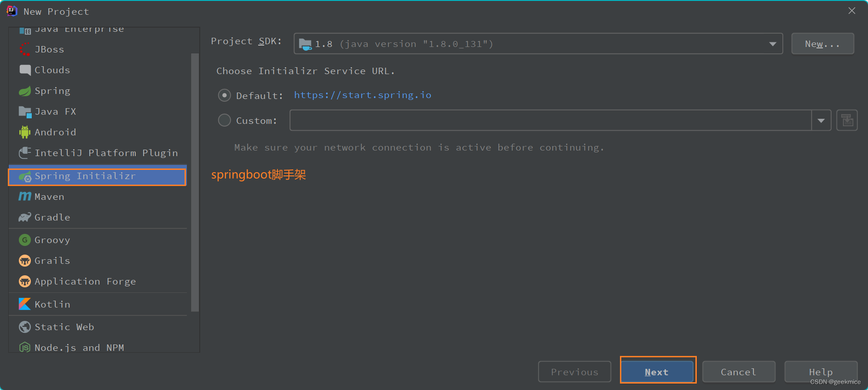
Task: Select the Grails list entry
Action: (98, 261)
